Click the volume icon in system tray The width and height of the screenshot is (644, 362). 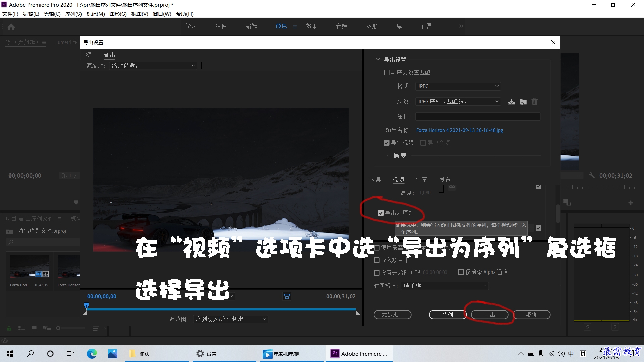[561, 354]
